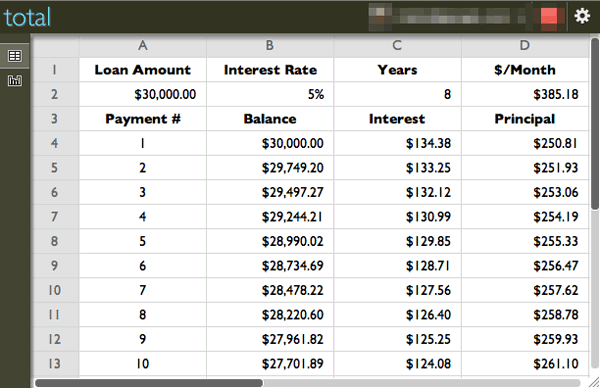
Task: Click the total app logo
Action: tap(27, 18)
